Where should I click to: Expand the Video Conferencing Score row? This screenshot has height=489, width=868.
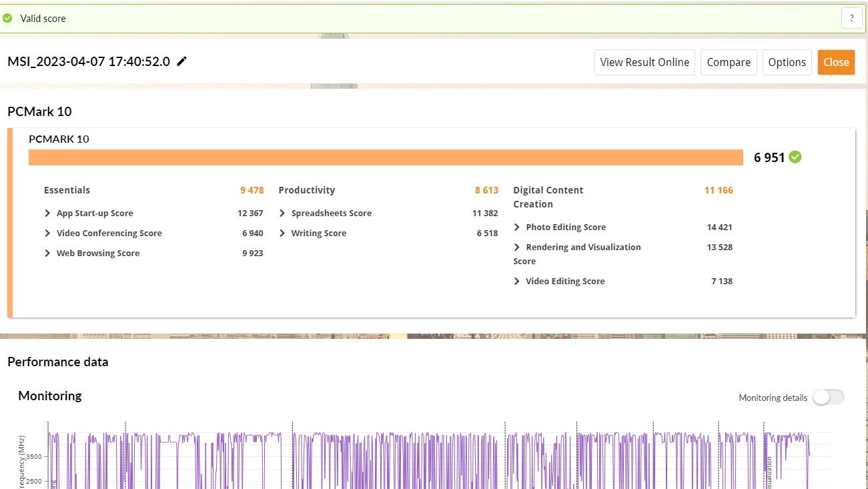point(48,233)
